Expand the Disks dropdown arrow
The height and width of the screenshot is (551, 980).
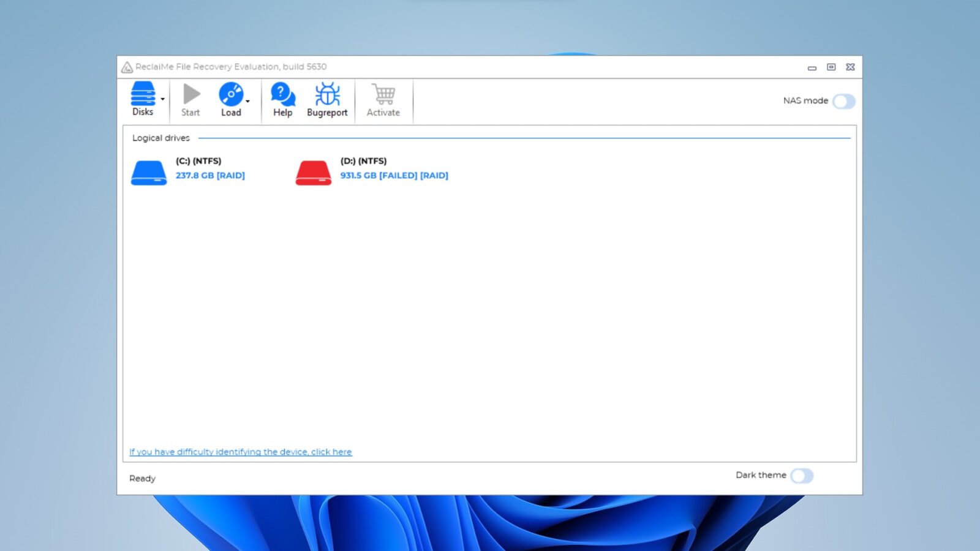[162, 99]
